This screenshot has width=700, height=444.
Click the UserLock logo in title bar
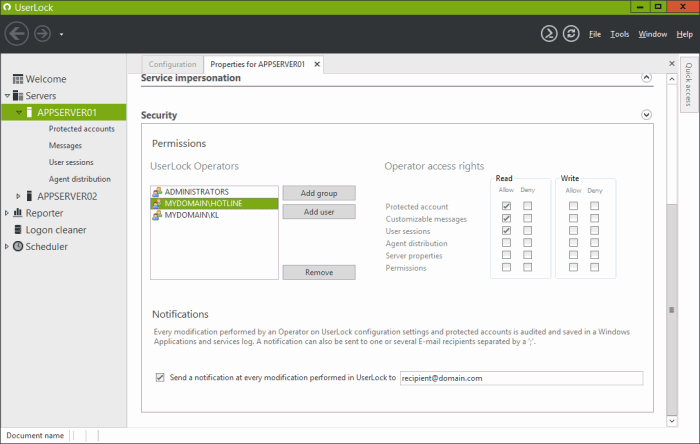7,7
